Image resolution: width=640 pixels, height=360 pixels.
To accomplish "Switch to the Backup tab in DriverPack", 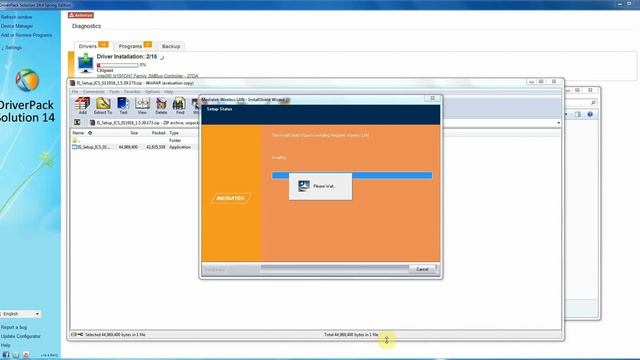I will (171, 46).
